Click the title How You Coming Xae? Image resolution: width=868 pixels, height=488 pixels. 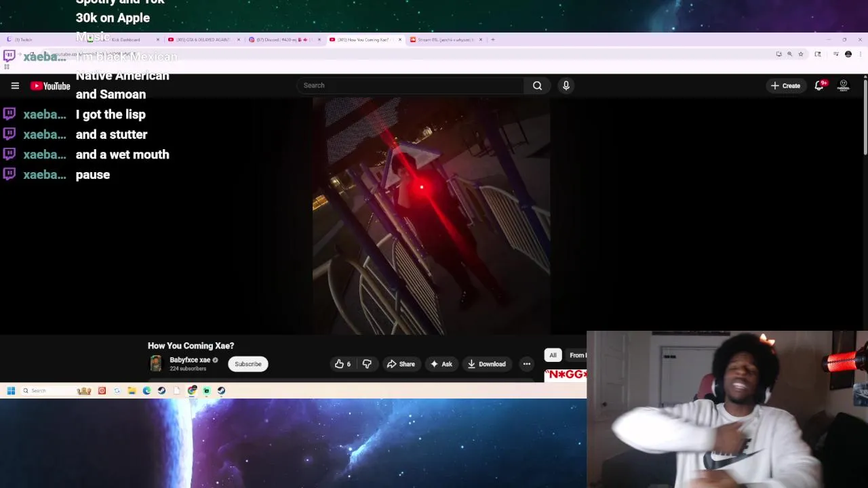[x=191, y=346]
